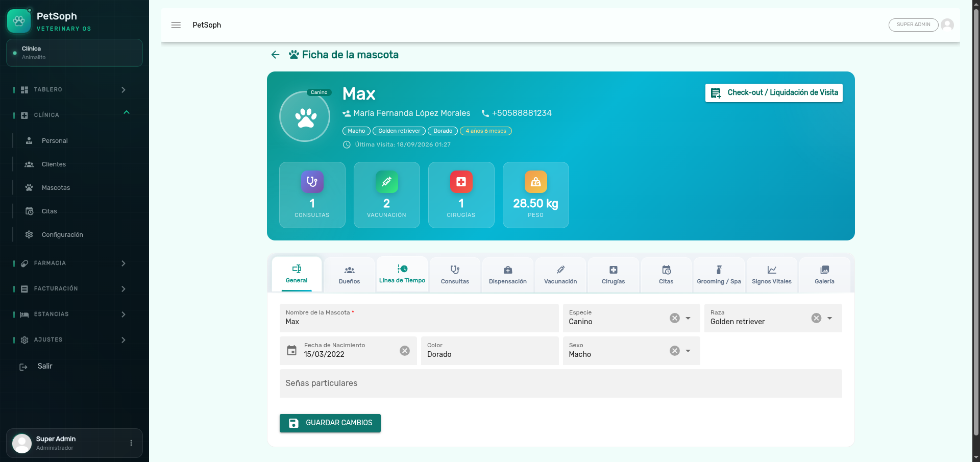Viewport: 980px width, 462px height.
Task: Click the clock icon by Última Visita
Action: tap(347, 144)
